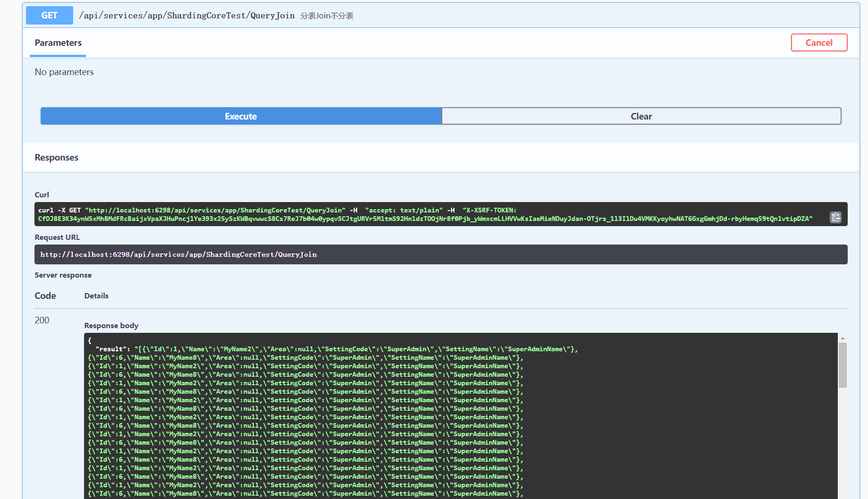Click the 分表Join不分表 summary text
The width and height of the screenshot is (868, 499).
[x=327, y=16]
